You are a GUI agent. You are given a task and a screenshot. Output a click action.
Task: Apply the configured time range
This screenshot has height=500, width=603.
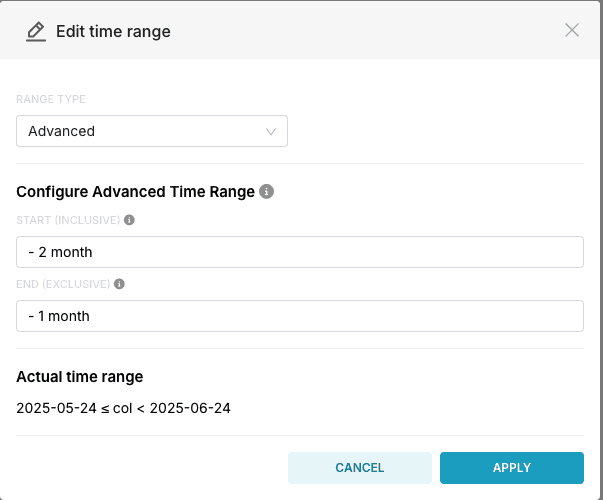pos(512,468)
